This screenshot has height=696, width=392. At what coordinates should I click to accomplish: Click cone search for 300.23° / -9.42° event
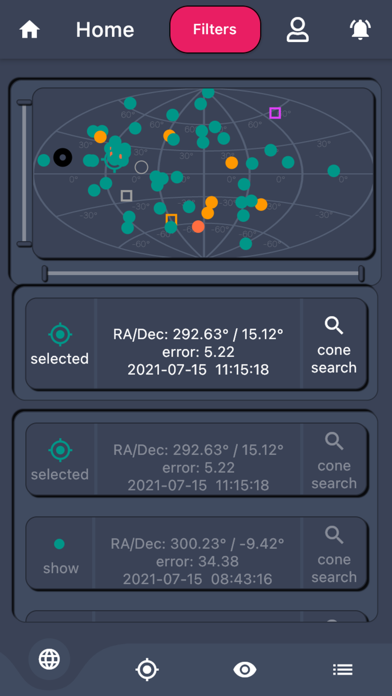(x=334, y=554)
